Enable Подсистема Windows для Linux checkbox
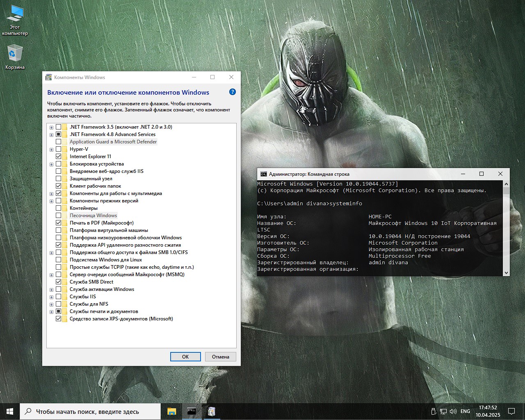The width and height of the screenshot is (525, 420). (x=58, y=260)
